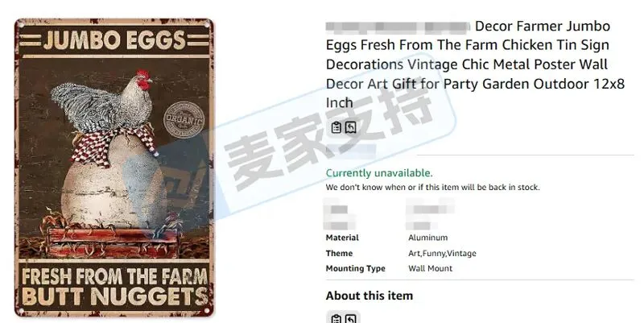Click the clipboard icon below product title
Viewport: 644px width, 323px height.
(336, 128)
